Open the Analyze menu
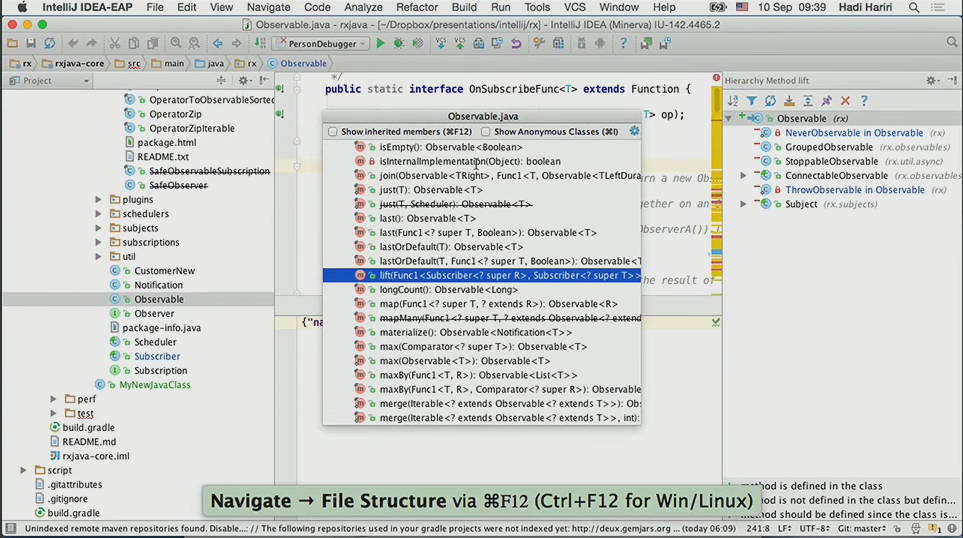Viewport: 963px width, 538px height. (x=363, y=7)
